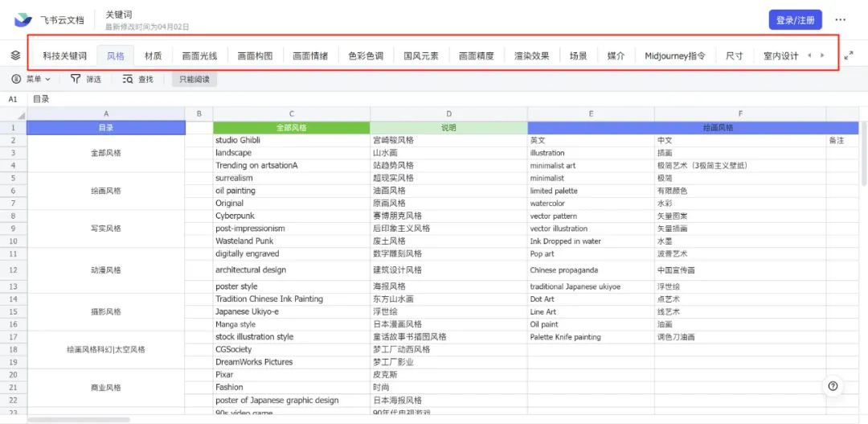Select row 12 header
Viewport: 868px width, 424px height.
[14, 270]
